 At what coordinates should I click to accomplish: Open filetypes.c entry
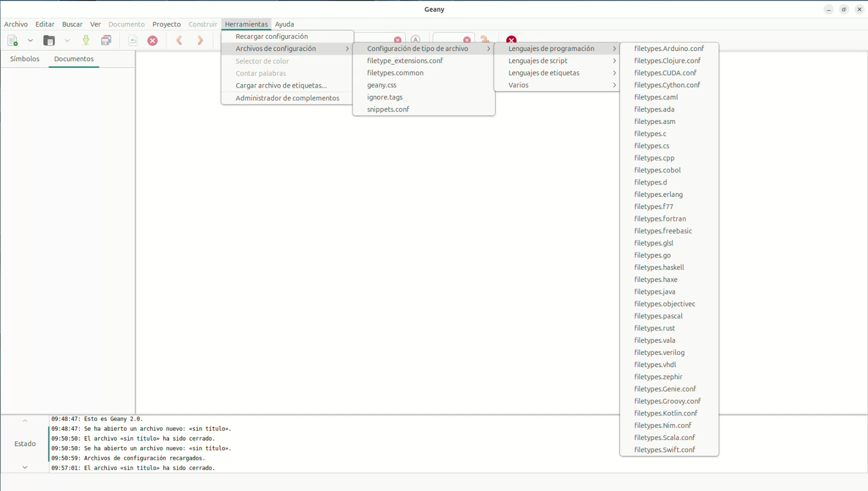669,134
